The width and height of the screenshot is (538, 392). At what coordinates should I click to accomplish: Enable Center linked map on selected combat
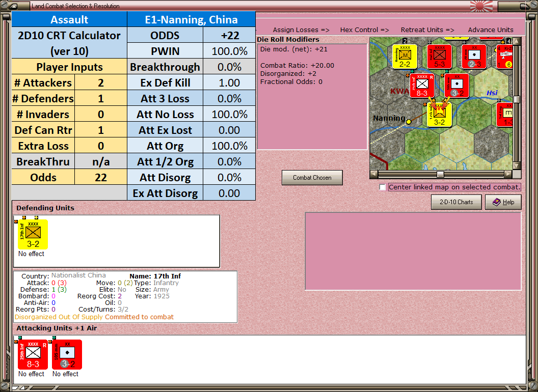[383, 187]
